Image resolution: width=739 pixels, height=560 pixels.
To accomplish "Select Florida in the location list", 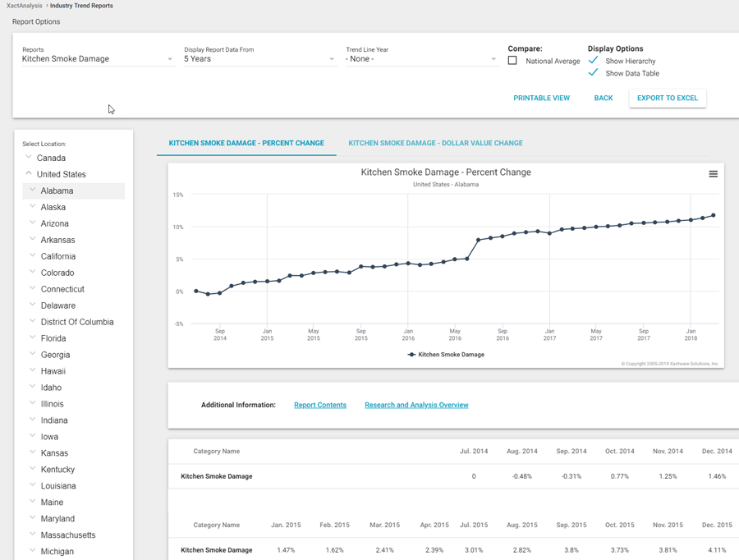I will pyautogui.click(x=55, y=338).
